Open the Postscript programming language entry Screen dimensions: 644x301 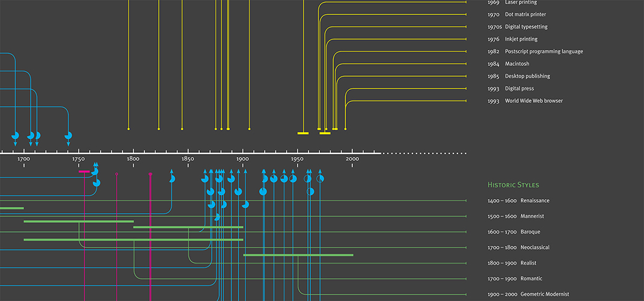[535, 52]
